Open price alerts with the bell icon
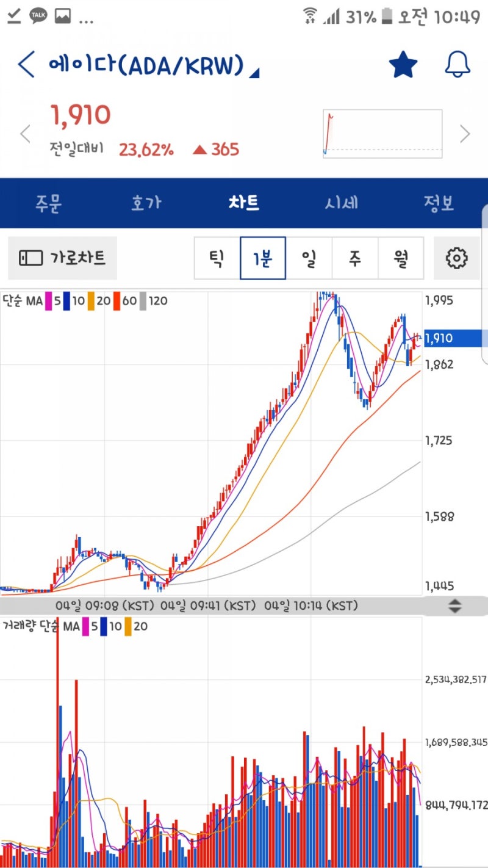Viewport: 488px width, 868px height. point(457,63)
